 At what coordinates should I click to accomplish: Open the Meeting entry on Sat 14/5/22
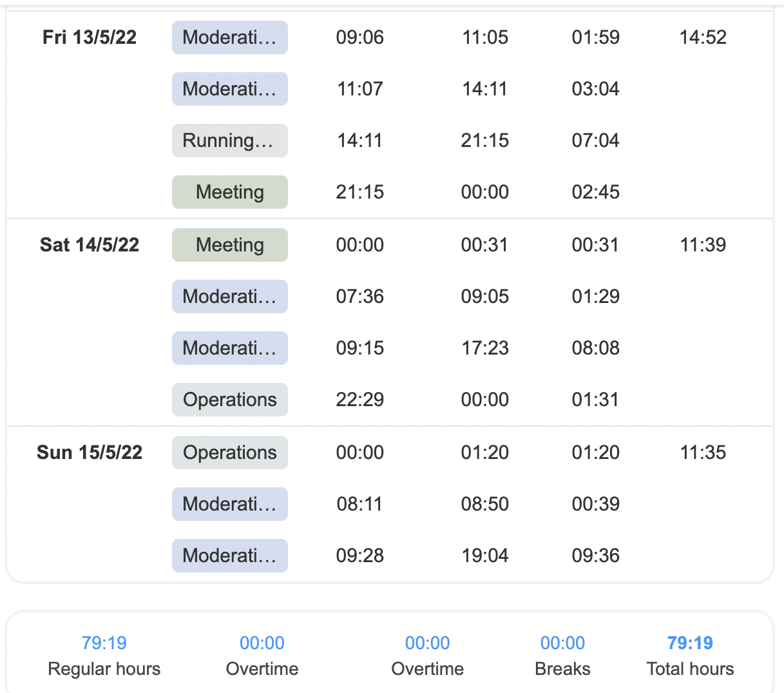(230, 245)
